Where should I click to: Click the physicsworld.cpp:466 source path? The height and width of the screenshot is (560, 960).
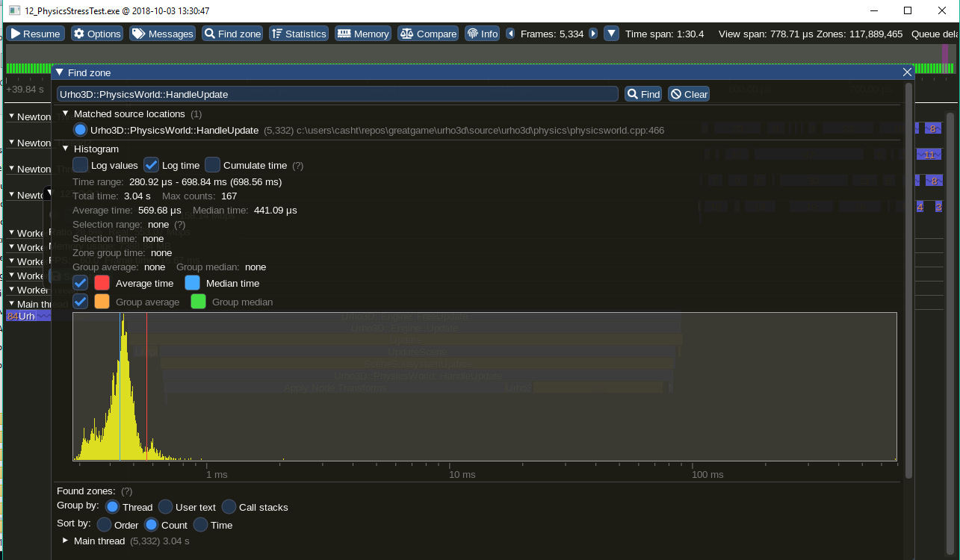tap(480, 130)
